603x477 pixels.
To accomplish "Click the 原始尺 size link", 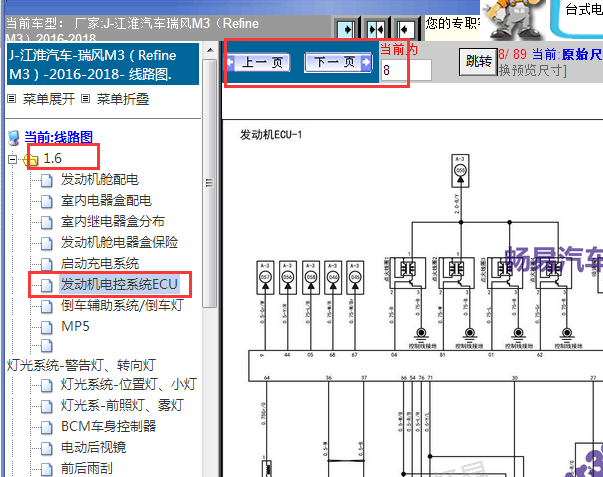I will click(x=582, y=54).
